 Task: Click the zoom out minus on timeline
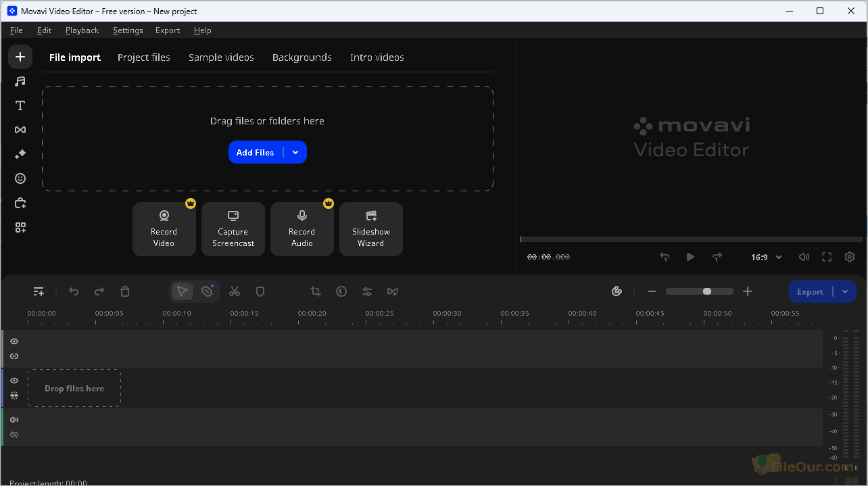point(652,291)
